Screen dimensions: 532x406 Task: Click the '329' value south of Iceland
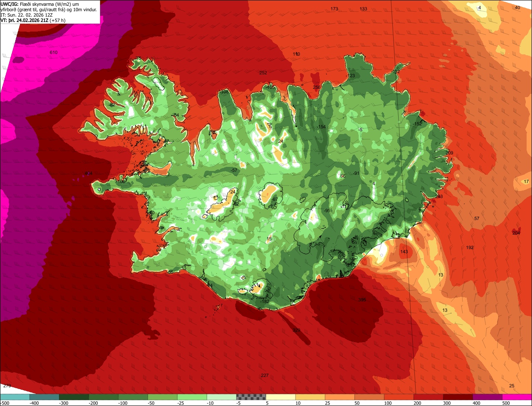[296, 330]
